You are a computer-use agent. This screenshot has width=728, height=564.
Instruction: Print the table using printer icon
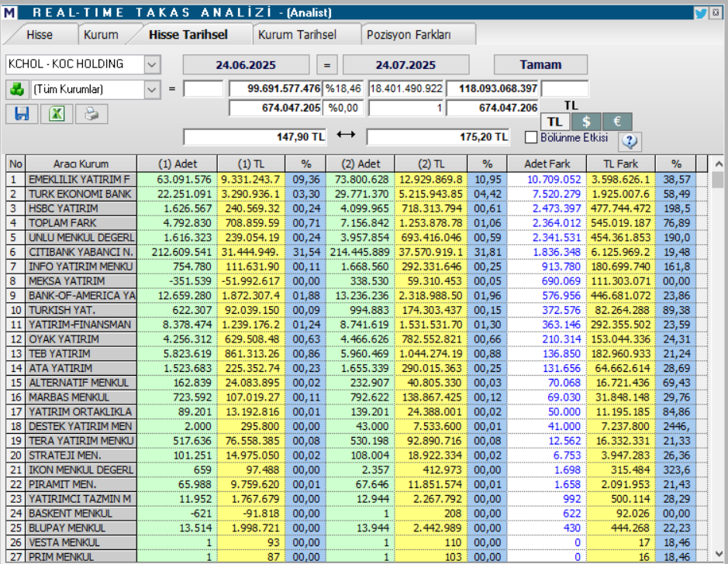tap(91, 114)
